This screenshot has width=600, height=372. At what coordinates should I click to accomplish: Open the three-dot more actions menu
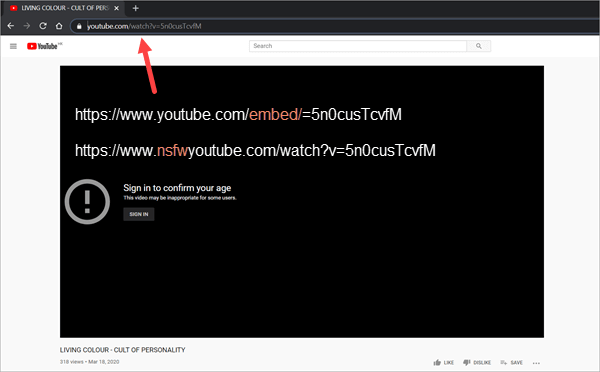point(536,363)
